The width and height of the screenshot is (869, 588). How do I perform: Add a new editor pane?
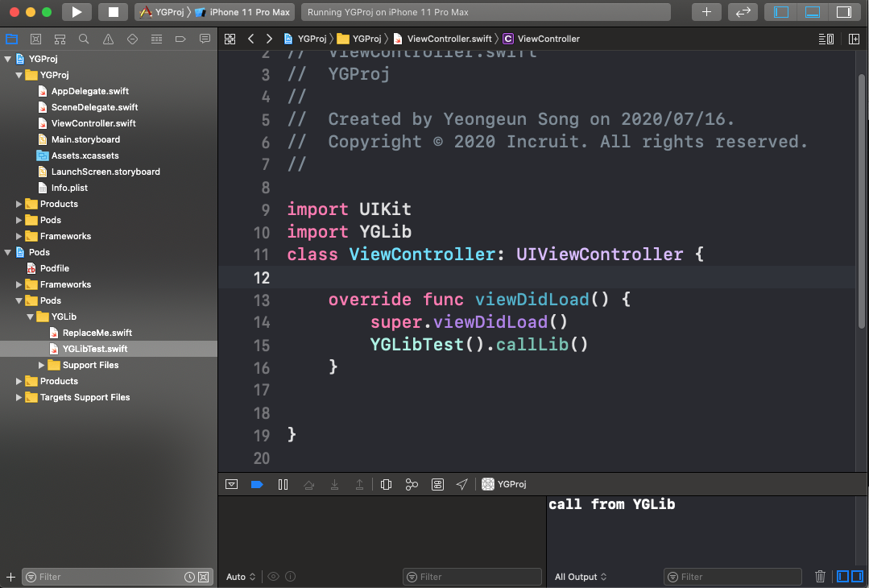854,39
